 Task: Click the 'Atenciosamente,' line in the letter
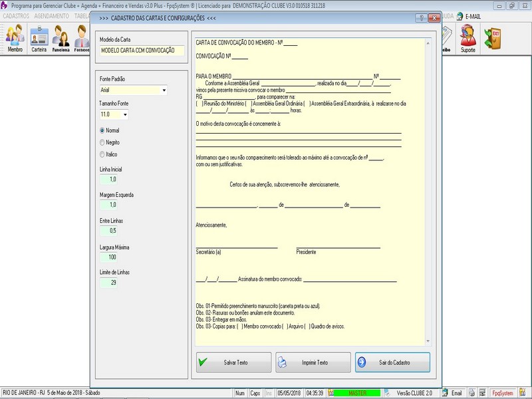click(x=211, y=225)
